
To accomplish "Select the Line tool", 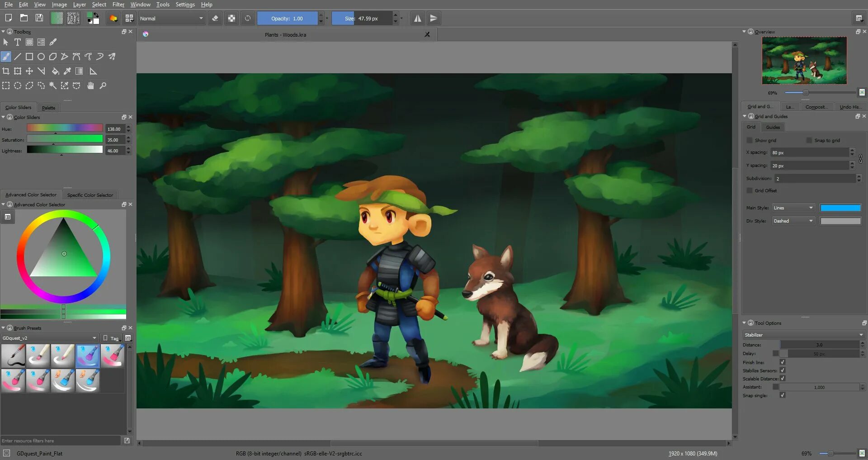I will point(18,57).
